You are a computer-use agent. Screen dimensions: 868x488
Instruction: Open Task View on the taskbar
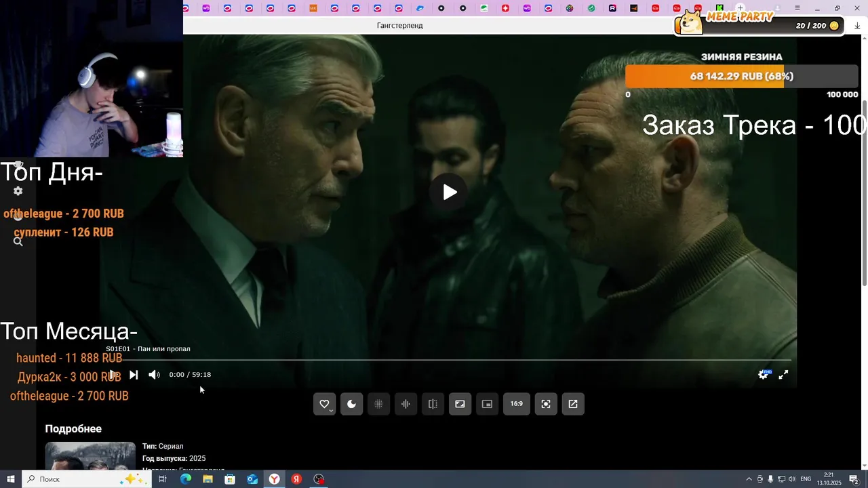163,479
